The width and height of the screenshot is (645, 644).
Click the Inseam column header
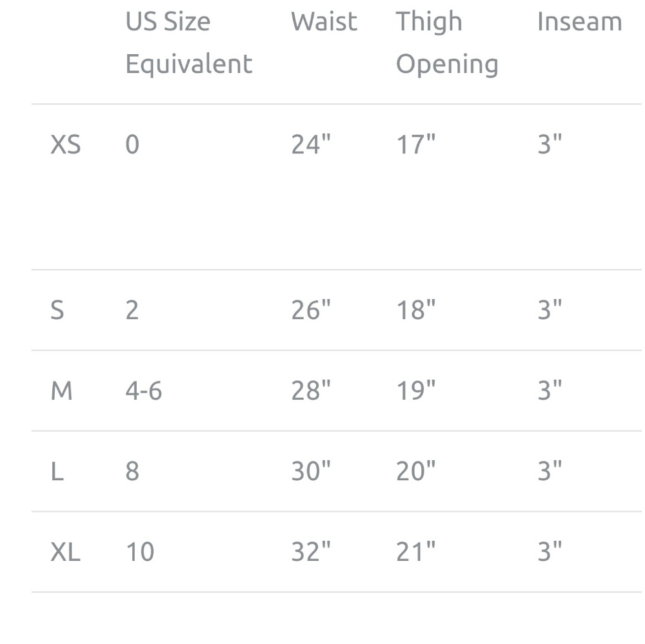tap(580, 21)
